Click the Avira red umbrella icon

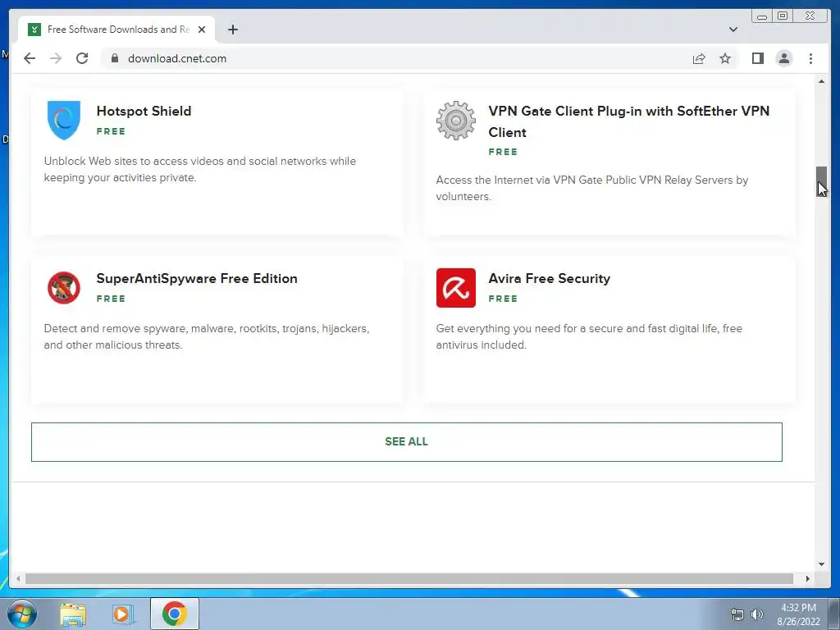pyautogui.click(x=455, y=288)
